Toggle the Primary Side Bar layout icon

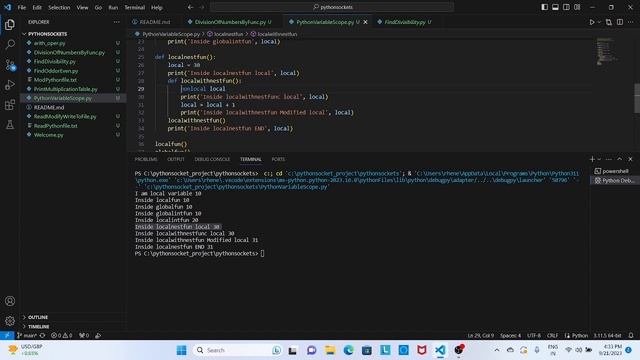[x=544, y=7]
